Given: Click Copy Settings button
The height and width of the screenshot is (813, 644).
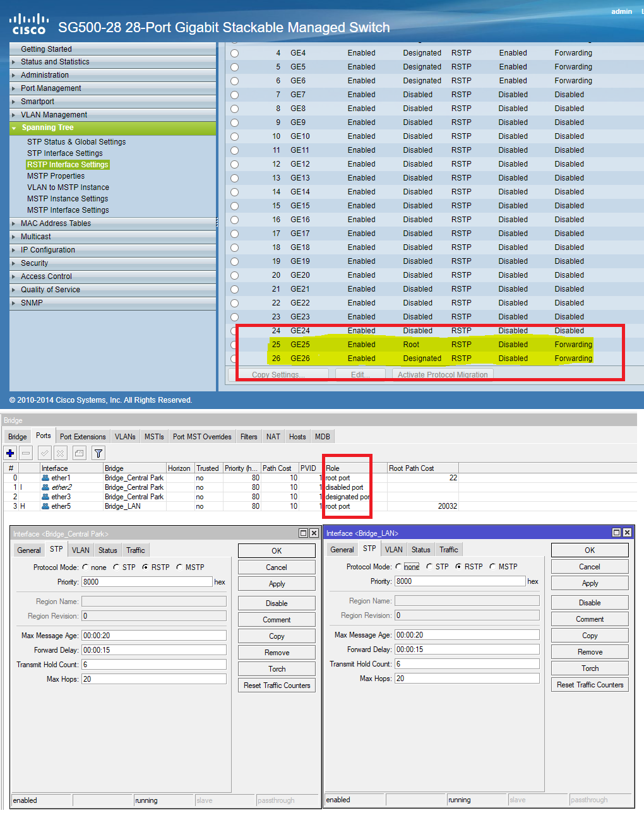Looking at the screenshot, I should (x=278, y=374).
